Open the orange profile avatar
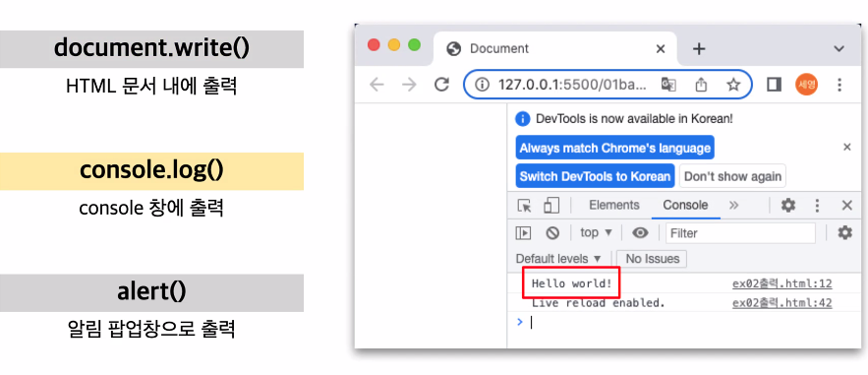Viewport: 868px width, 375px height. coord(806,85)
